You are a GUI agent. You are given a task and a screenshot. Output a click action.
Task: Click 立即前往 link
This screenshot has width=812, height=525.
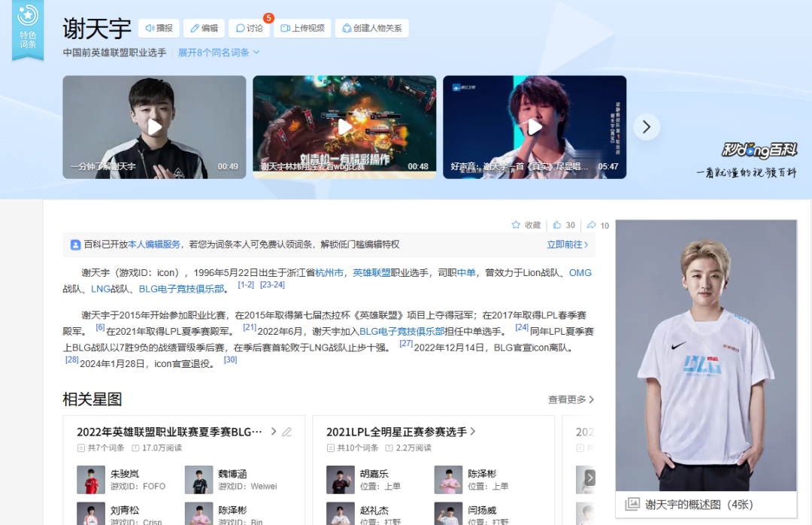tap(567, 244)
